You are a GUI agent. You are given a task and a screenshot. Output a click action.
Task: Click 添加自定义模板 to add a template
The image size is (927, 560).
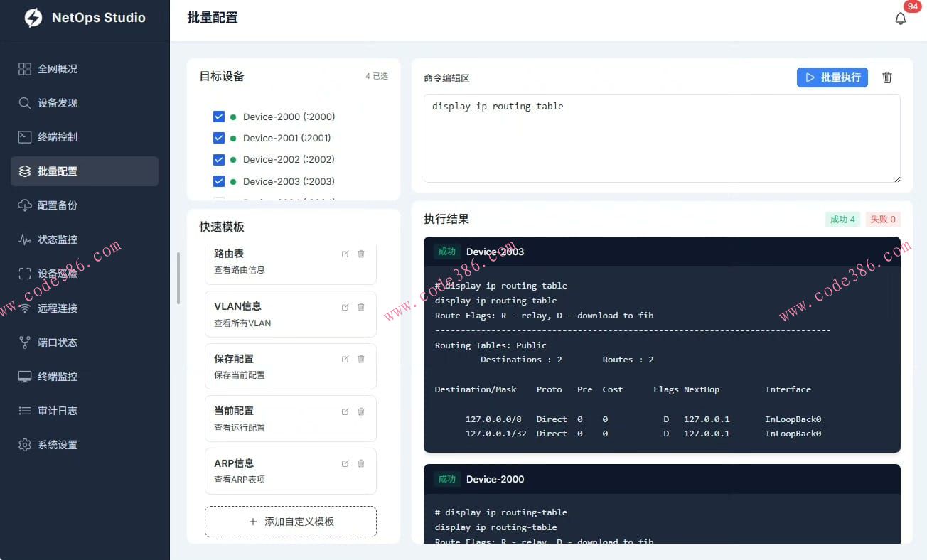290,521
